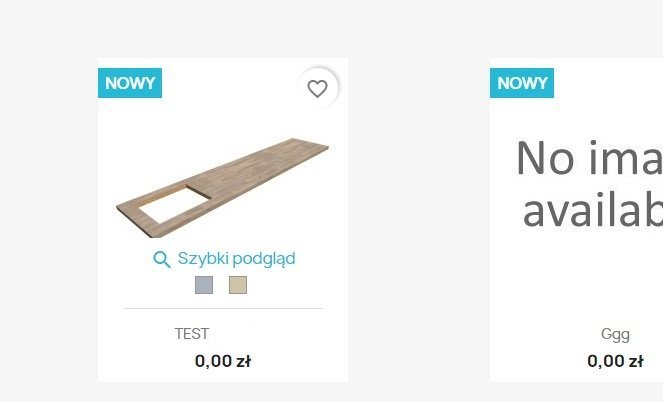Pick the light slate variant swatch
This screenshot has width=663, height=402.
204,286
